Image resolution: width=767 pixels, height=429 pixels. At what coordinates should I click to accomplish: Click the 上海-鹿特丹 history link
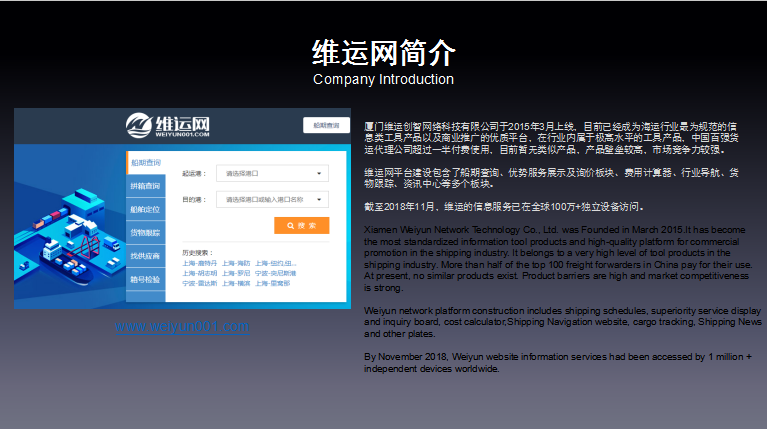point(199,263)
